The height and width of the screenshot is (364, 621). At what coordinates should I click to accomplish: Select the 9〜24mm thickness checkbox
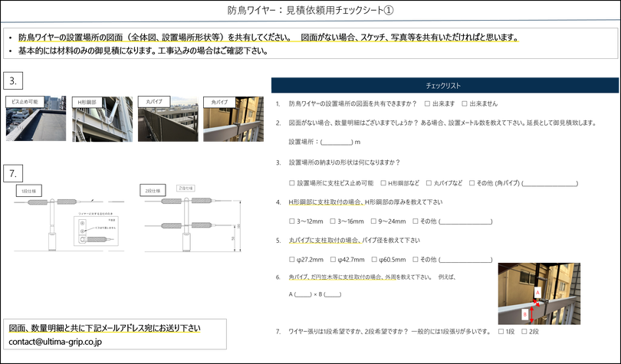click(x=373, y=221)
